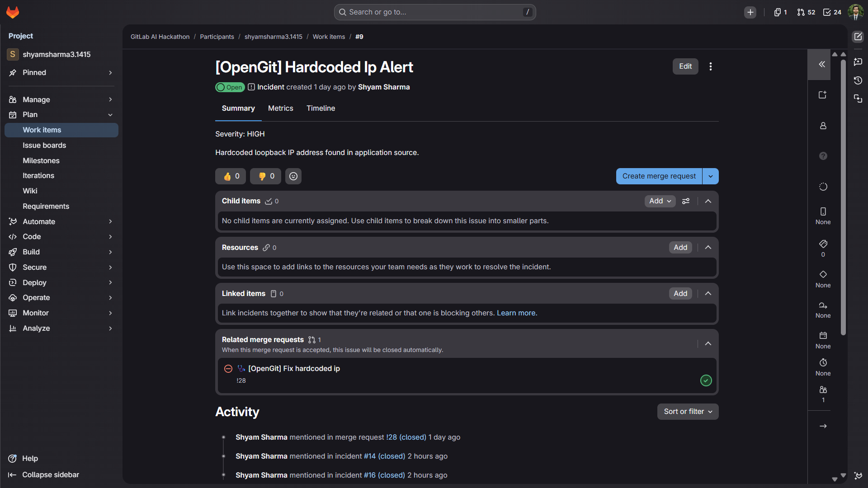Screen dimensions: 868x488
Task: Click the Edit button
Action: pos(685,66)
